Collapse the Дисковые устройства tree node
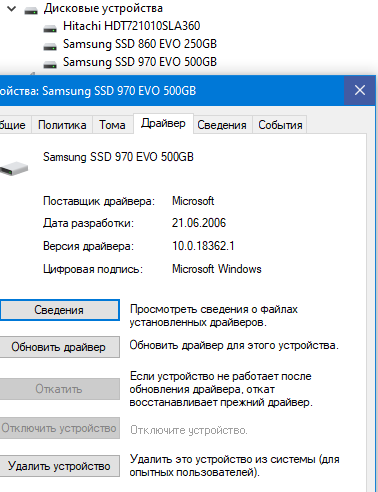 (x=12, y=9)
